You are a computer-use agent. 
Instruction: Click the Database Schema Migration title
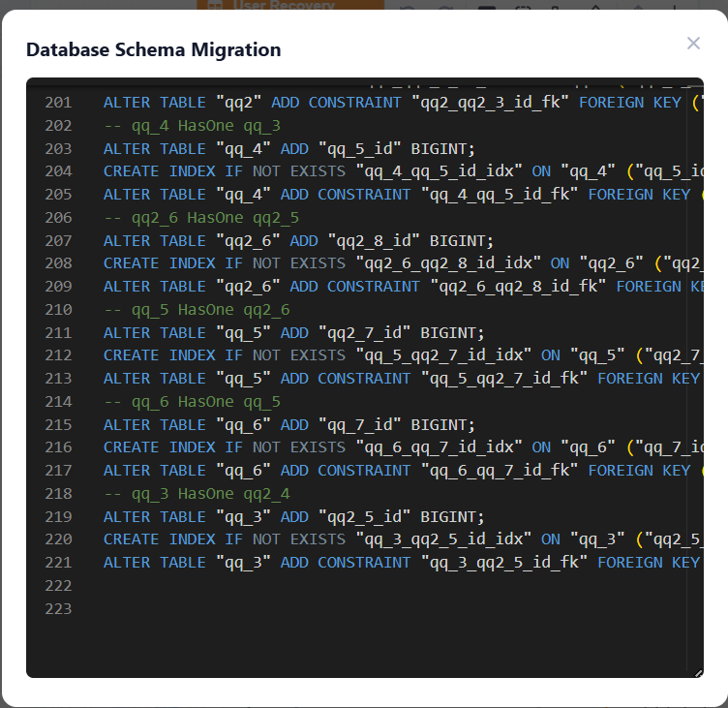(154, 49)
